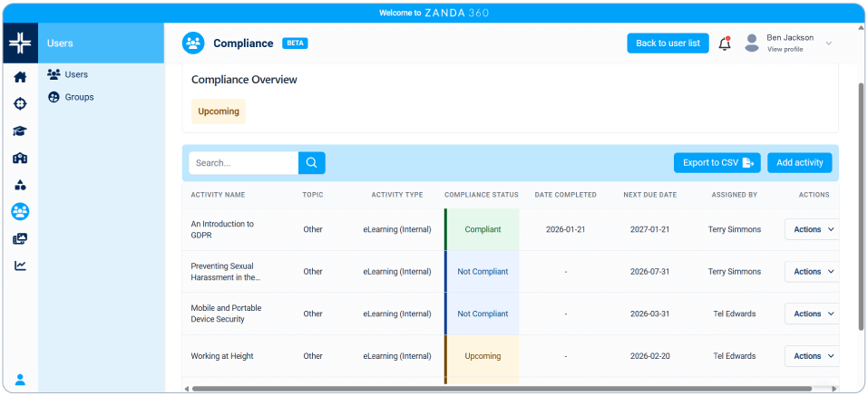The image size is (868, 396).
Task: Open the crosshair target icon in sidebar
Action: 20,103
